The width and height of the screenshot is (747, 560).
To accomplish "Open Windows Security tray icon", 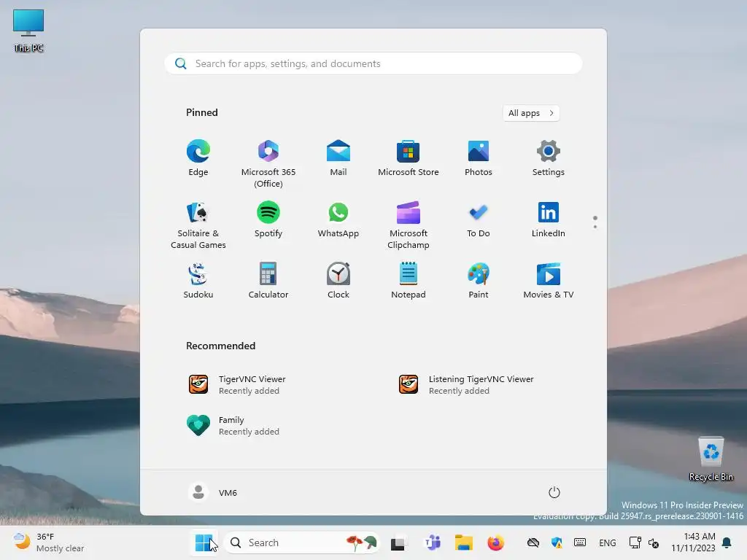I will pos(557,542).
